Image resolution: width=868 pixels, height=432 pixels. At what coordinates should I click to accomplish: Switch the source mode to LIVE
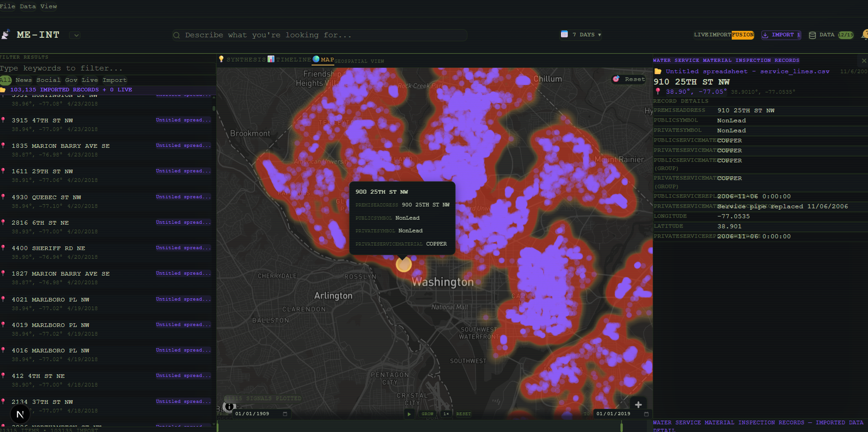tap(702, 35)
